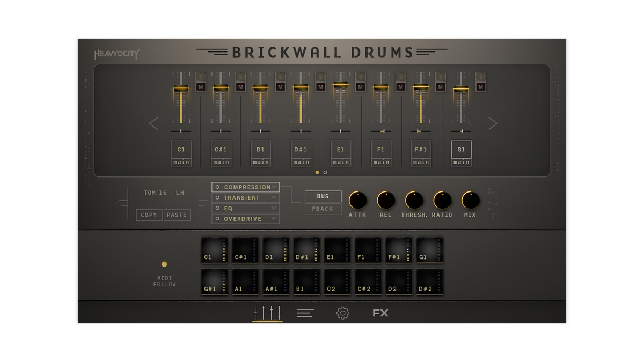Open the F#1 channel main output selector

point(421,162)
